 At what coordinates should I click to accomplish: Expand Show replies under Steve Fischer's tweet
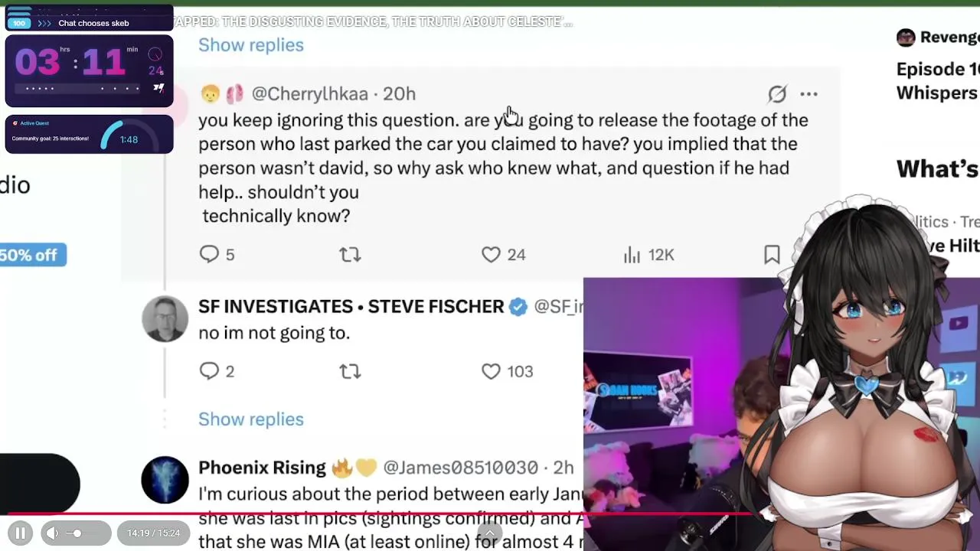[250, 419]
